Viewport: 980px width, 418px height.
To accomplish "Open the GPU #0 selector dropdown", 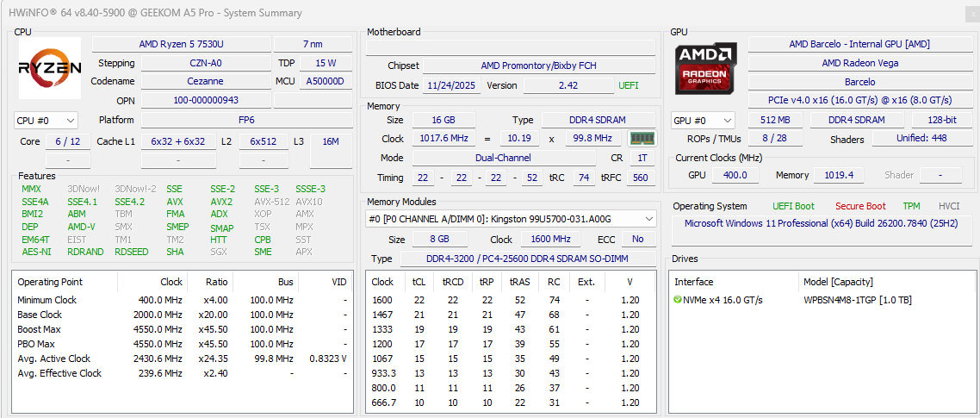I will pos(702,121).
